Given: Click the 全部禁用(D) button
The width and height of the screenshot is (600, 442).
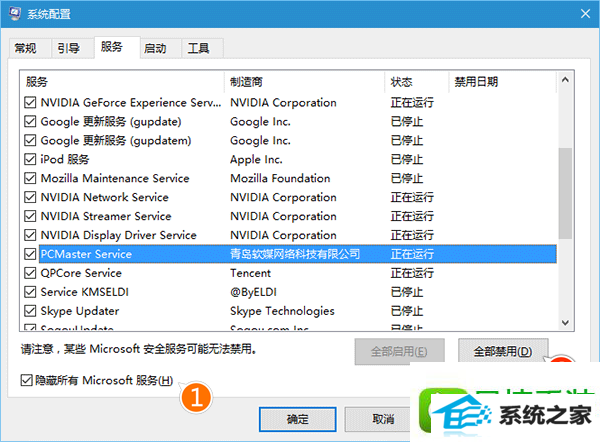Looking at the screenshot, I should [503, 351].
